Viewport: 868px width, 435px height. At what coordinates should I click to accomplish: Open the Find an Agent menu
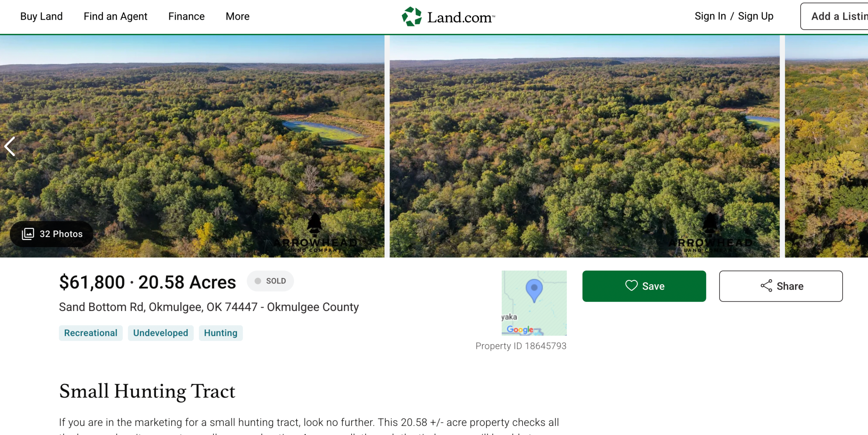tap(115, 16)
